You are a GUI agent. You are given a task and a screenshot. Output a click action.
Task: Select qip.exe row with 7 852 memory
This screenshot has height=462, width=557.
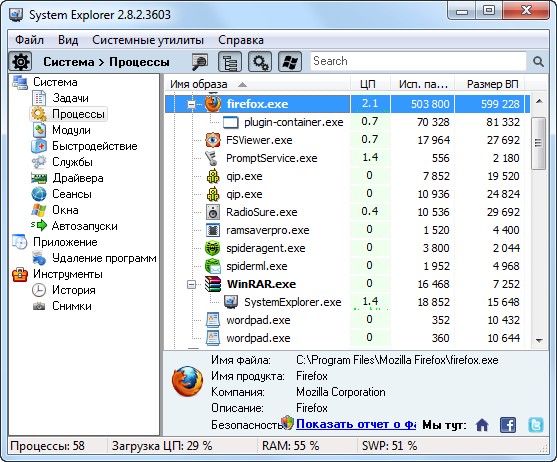tap(347, 176)
